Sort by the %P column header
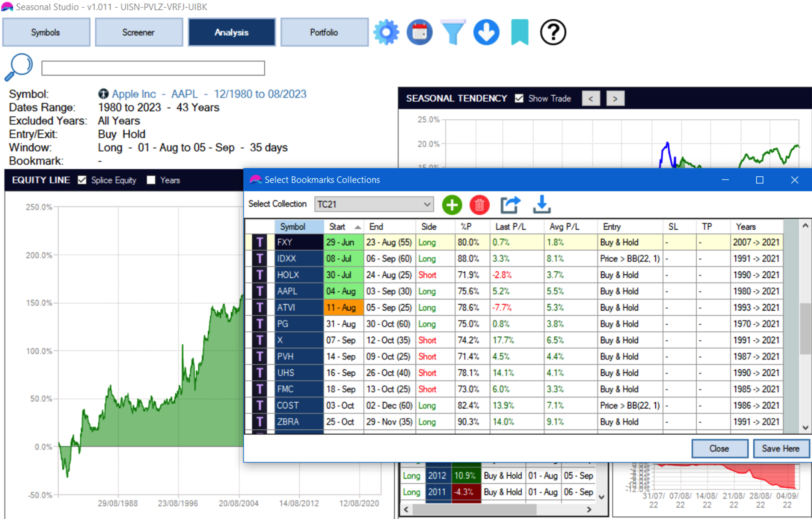The width and height of the screenshot is (812, 519). pos(472,227)
